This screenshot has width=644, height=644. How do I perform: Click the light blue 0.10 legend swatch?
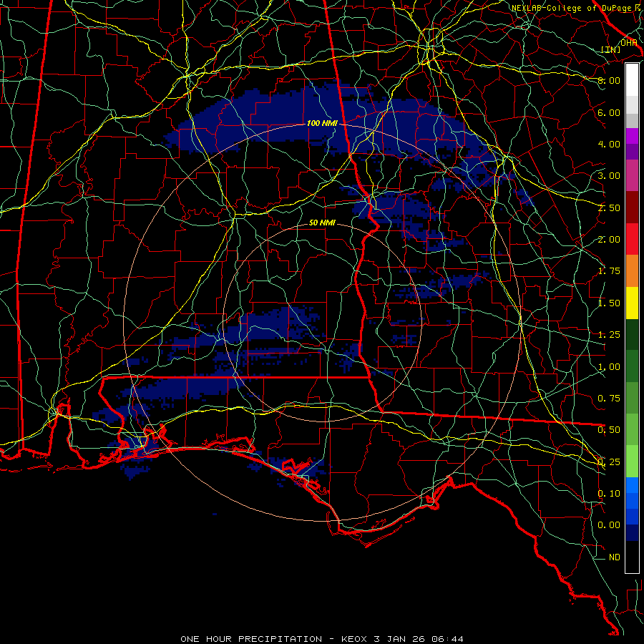pyautogui.click(x=632, y=485)
